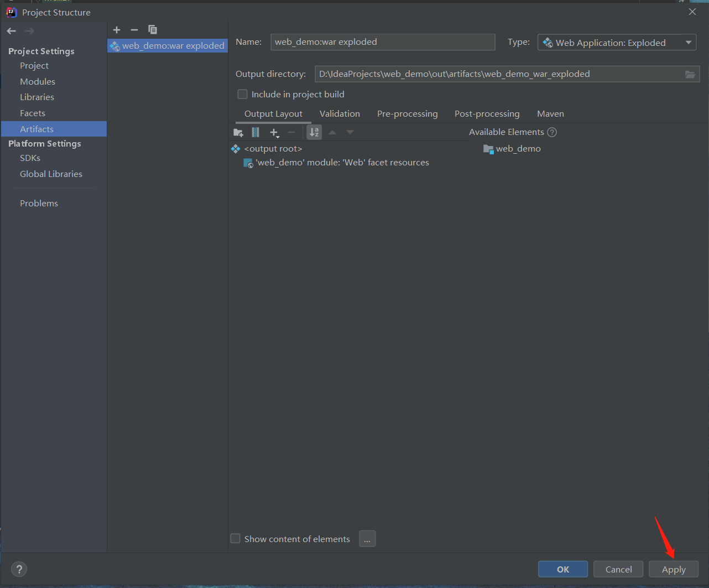Remove element from output layout toolbar
The width and height of the screenshot is (709, 588).
click(x=291, y=132)
